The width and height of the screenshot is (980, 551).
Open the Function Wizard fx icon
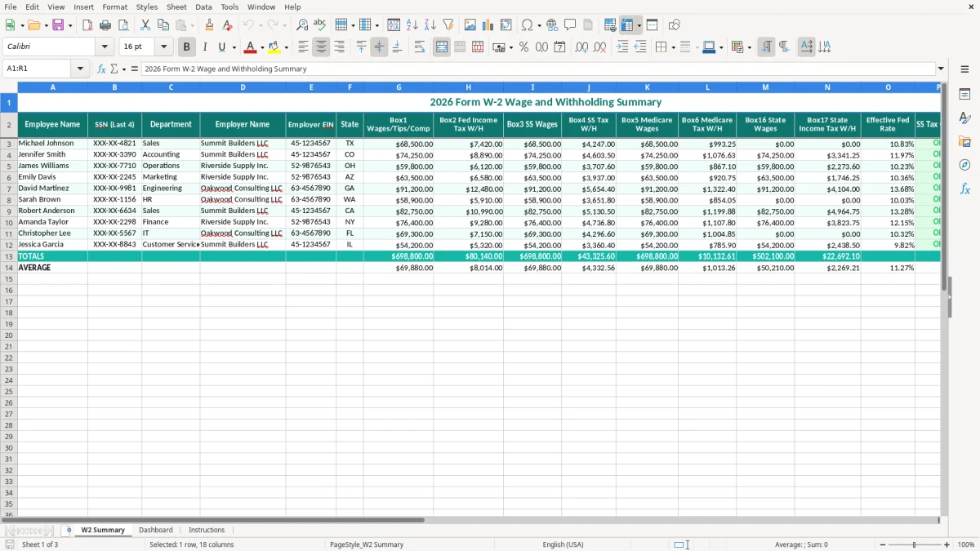[101, 69]
